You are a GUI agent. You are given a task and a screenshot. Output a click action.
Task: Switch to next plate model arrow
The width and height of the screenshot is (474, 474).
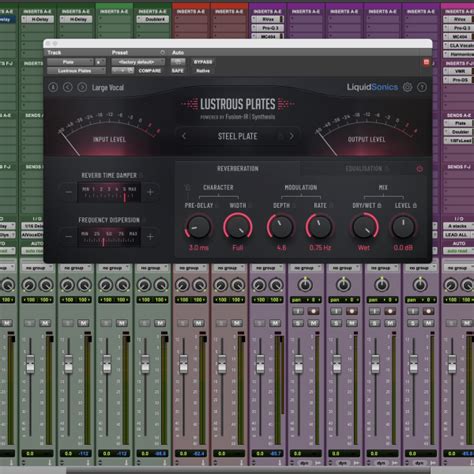pyautogui.click(x=291, y=136)
